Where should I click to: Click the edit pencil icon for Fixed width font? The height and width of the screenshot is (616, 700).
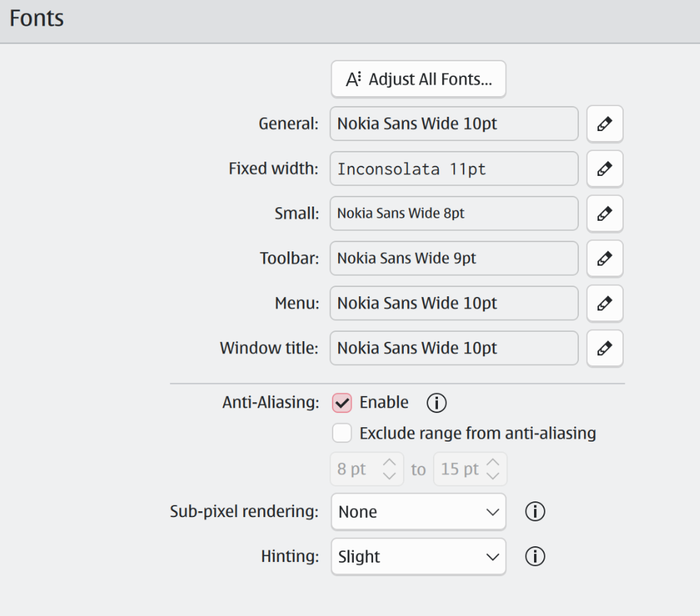pyautogui.click(x=605, y=169)
